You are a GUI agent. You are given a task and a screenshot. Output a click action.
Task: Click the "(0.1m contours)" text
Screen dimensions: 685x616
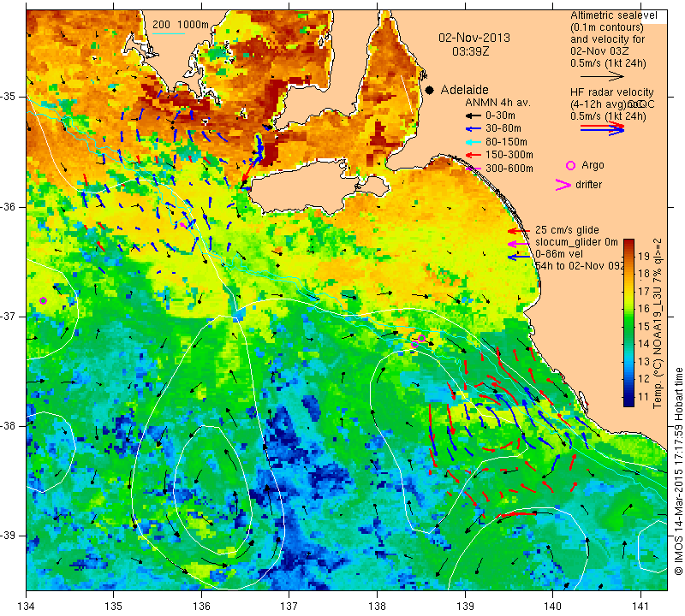(607, 27)
